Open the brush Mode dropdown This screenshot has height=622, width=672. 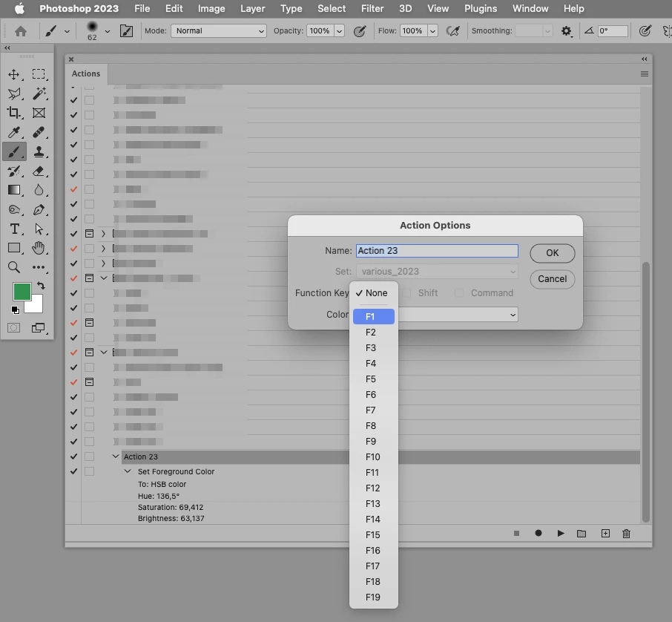point(219,31)
